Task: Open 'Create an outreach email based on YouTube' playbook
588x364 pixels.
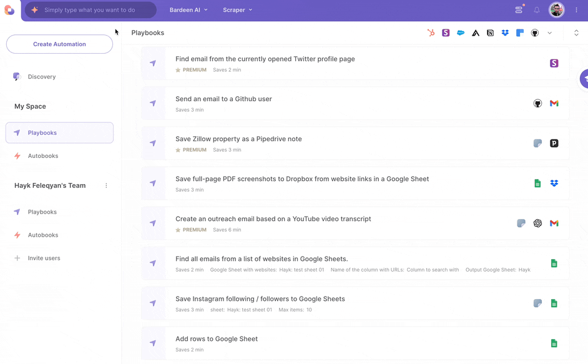Action: tap(273, 219)
